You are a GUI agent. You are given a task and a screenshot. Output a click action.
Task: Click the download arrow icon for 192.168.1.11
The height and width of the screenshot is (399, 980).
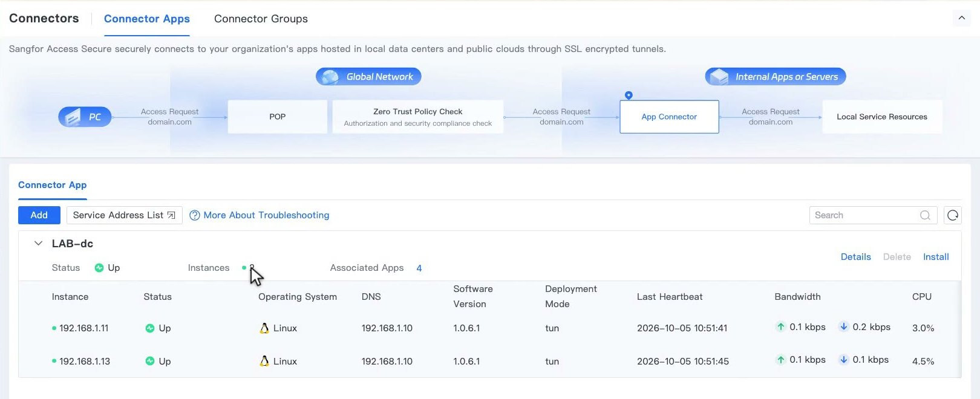(843, 326)
